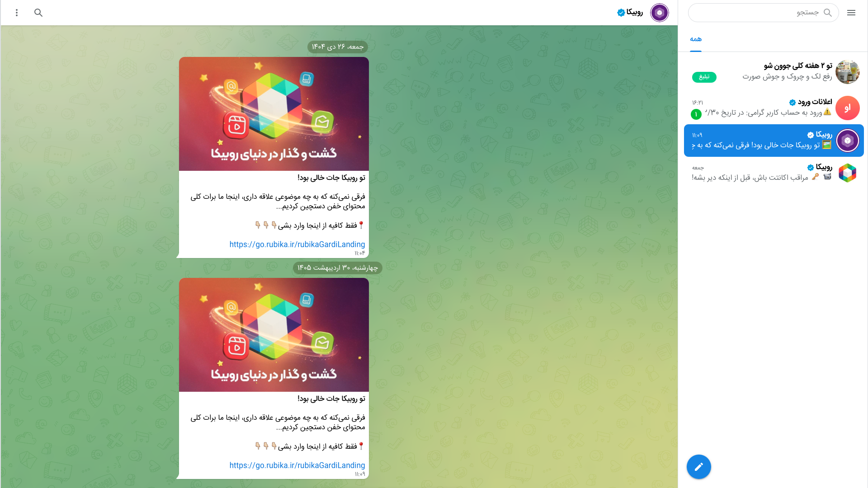868x488 pixels.
Task: Open the chat header روبیکا profile avatar
Action: click(x=659, y=13)
